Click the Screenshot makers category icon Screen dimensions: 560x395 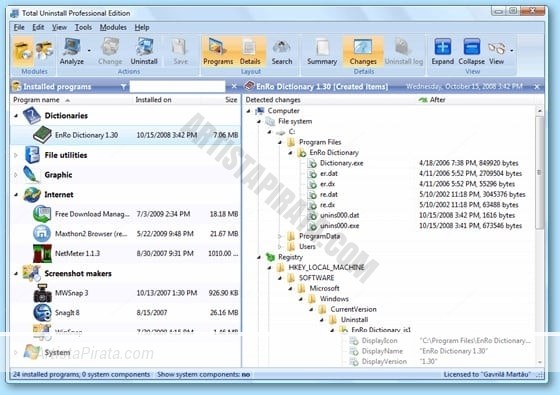tap(31, 273)
